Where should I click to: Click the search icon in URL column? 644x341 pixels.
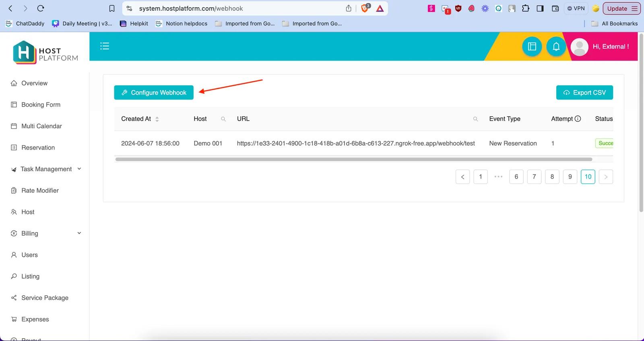475,119
